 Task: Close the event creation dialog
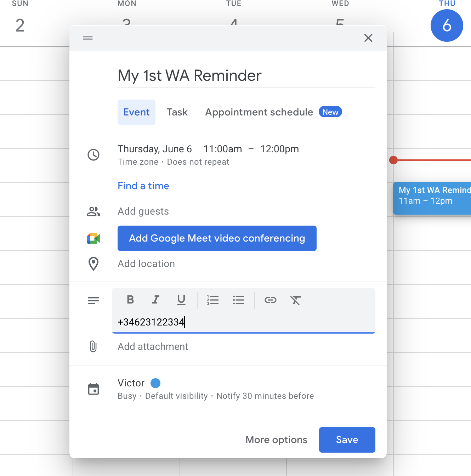coord(368,38)
